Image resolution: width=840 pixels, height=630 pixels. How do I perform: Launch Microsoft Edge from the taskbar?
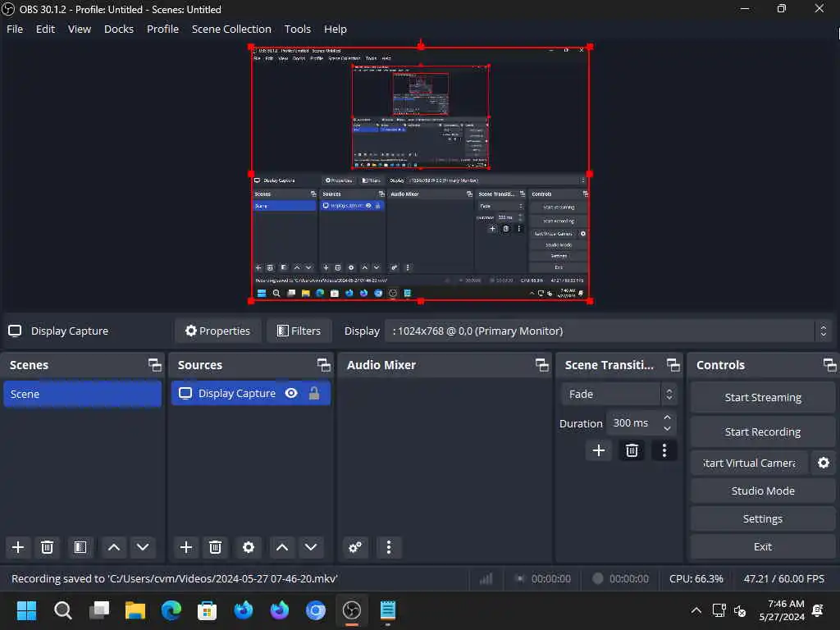pos(171,610)
